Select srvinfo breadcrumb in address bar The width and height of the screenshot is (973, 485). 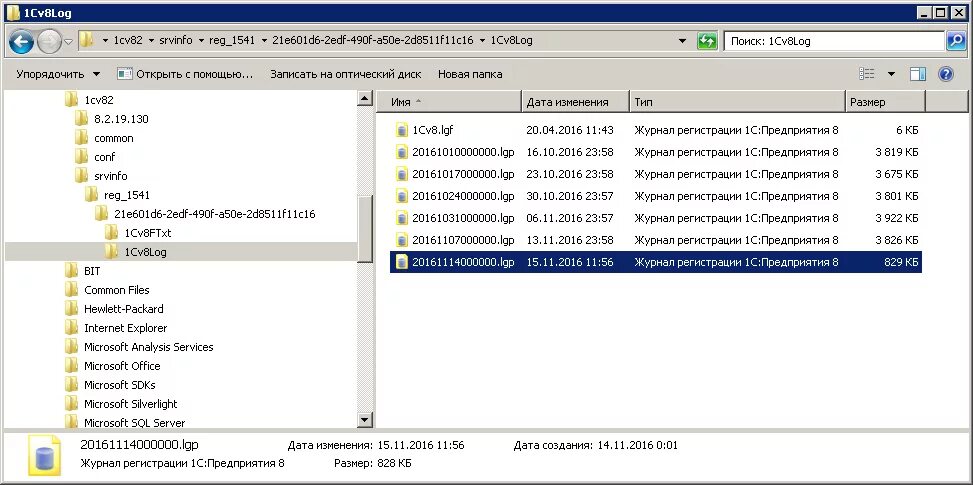(x=176, y=40)
